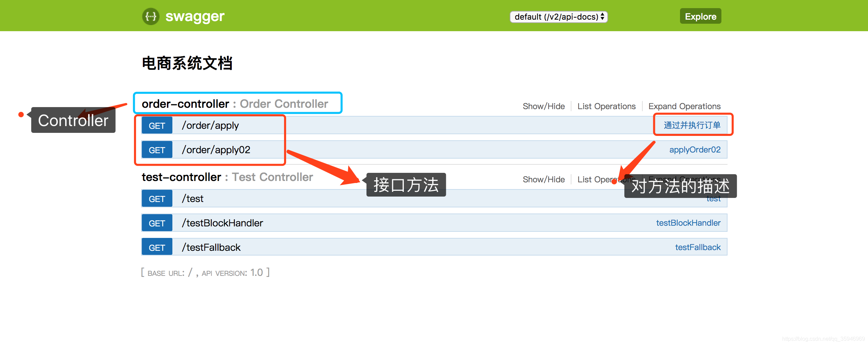Viewport: 868px width, 345px height.
Task: Click the BASE URL and API VERSION footer text
Action: coord(205,272)
